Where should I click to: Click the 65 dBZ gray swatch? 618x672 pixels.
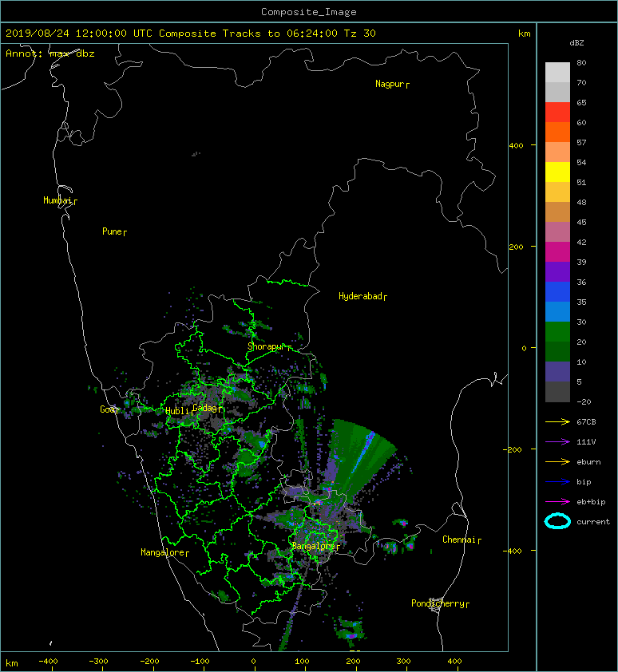[x=557, y=92]
